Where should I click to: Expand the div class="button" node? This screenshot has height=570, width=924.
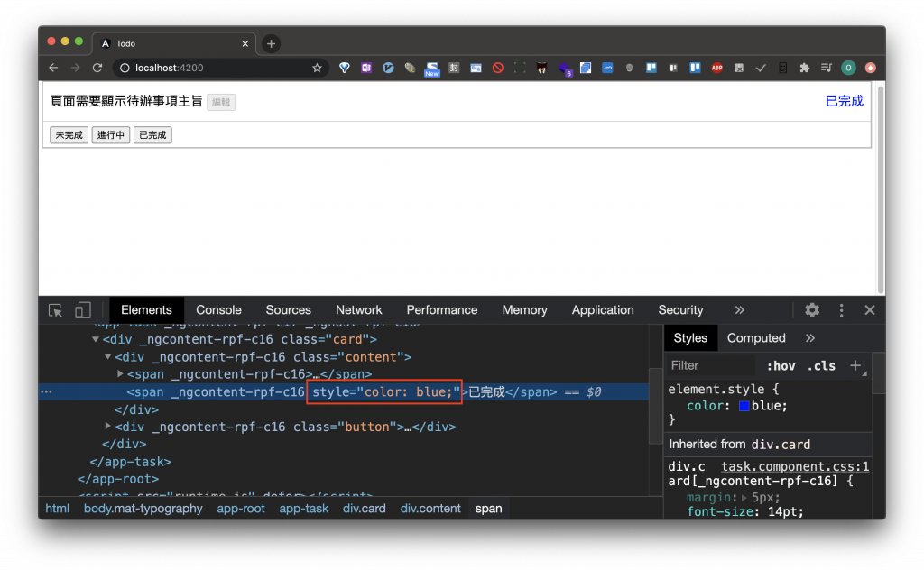pos(108,425)
